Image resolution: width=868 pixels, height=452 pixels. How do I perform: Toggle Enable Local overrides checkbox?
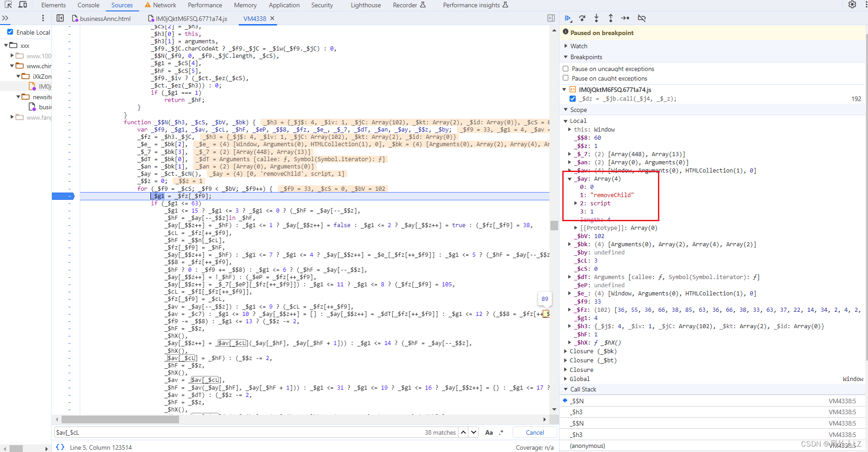[10, 32]
